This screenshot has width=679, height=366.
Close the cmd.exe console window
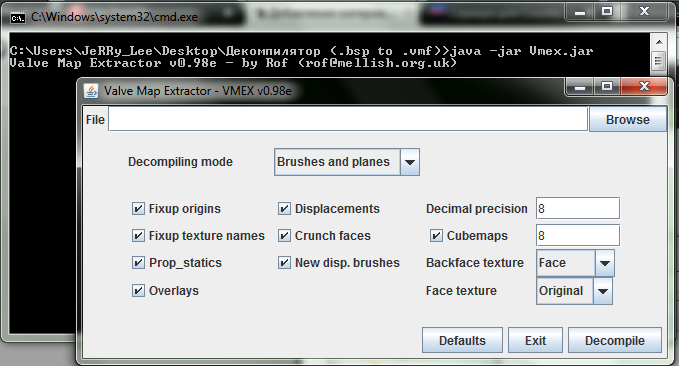pyautogui.click(x=644, y=12)
